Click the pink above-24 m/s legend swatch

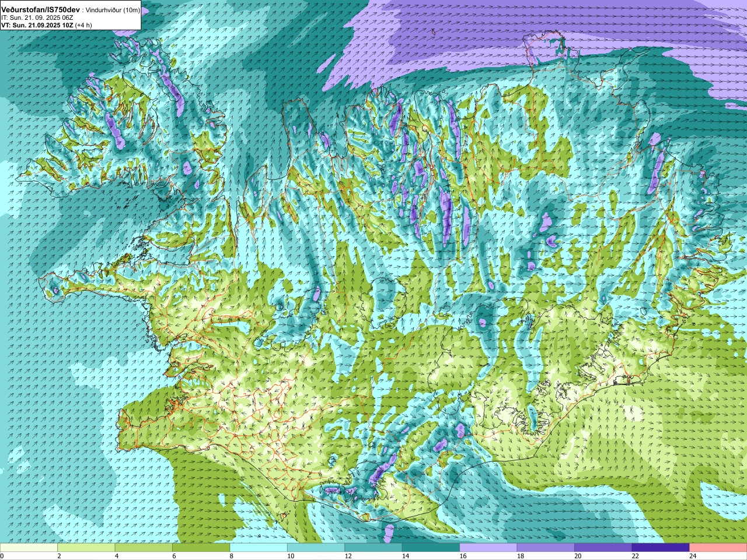(x=718, y=548)
